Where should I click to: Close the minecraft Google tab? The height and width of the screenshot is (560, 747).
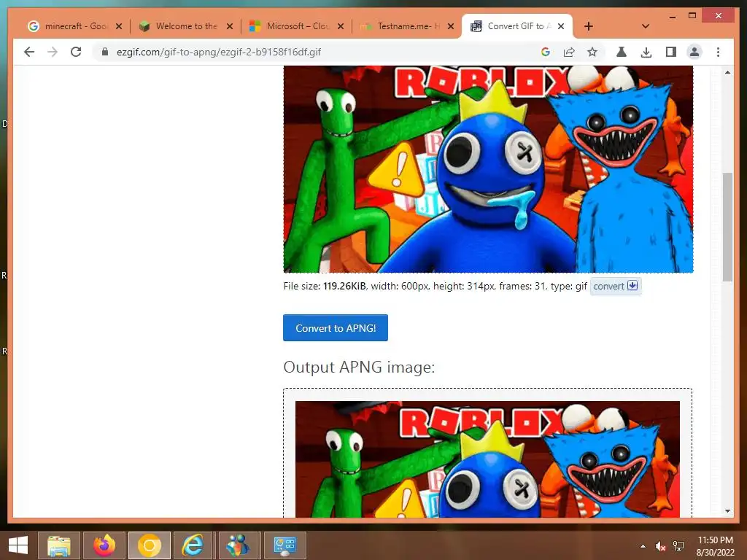pyautogui.click(x=119, y=26)
